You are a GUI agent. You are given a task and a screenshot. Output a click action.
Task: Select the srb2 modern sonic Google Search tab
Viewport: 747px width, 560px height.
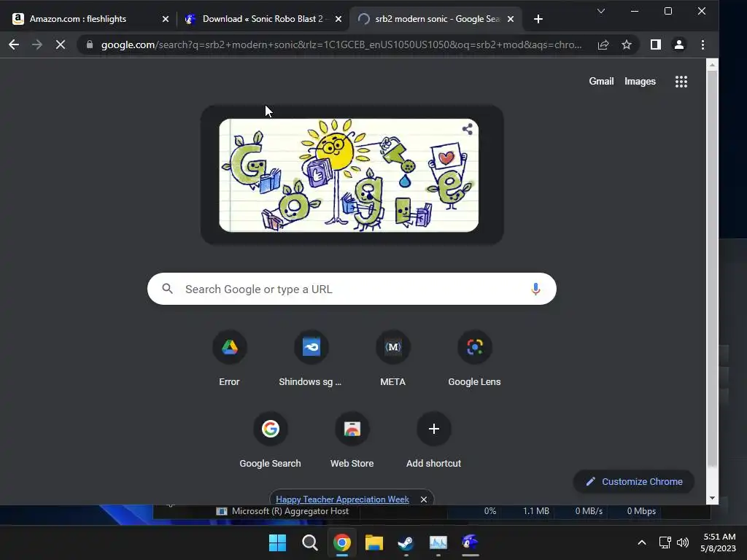[x=436, y=19]
